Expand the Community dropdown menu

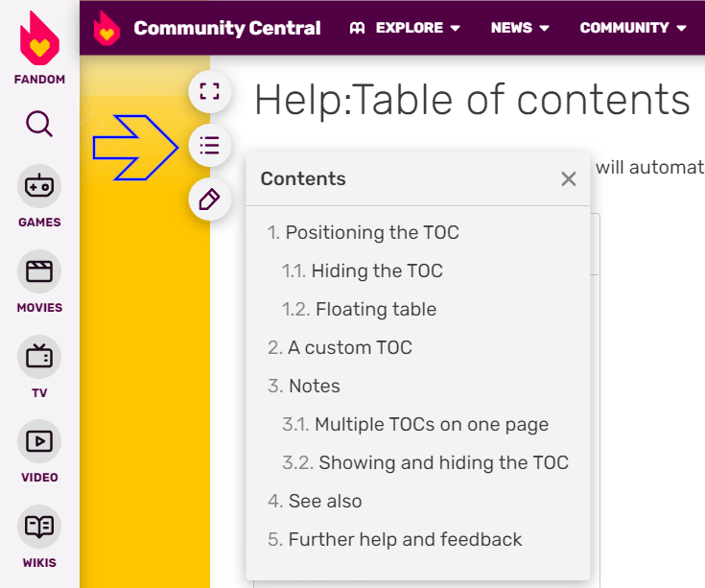[x=633, y=28]
